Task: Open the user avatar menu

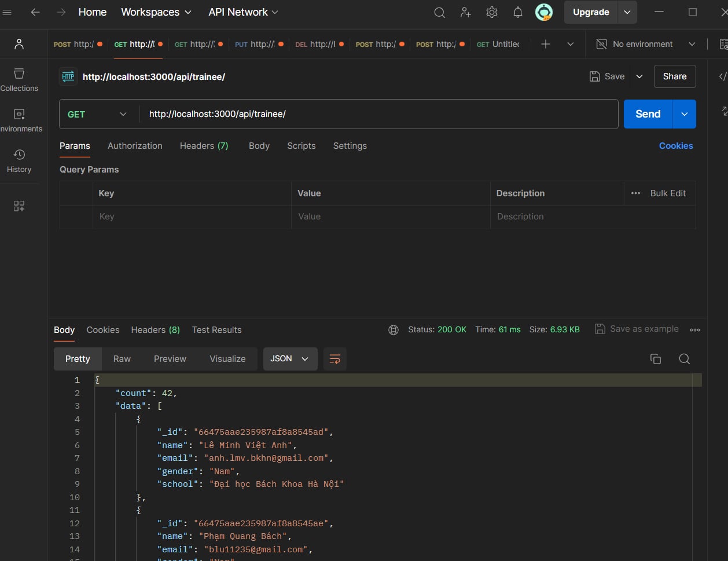Action: point(544,12)
